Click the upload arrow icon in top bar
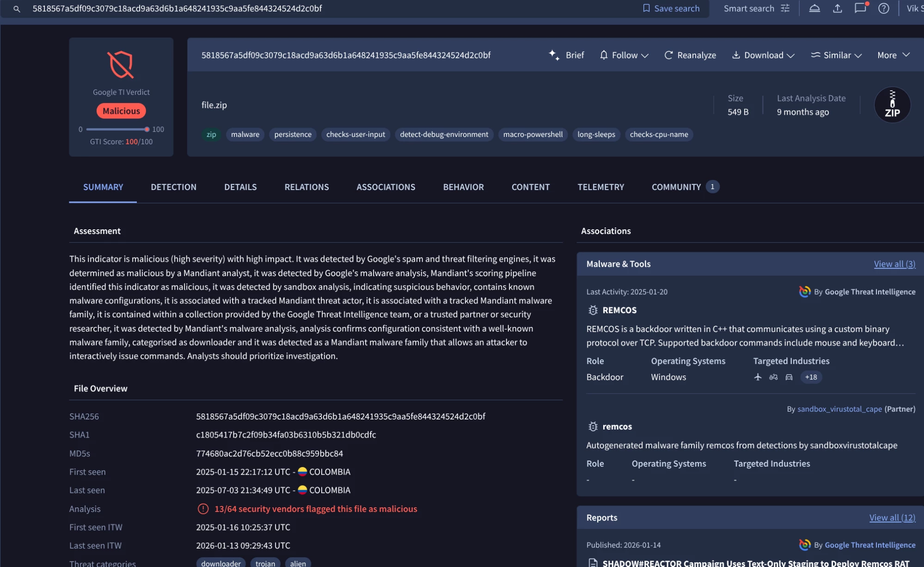The height and width of the screenshot is (567, 924). click(837, 8)
